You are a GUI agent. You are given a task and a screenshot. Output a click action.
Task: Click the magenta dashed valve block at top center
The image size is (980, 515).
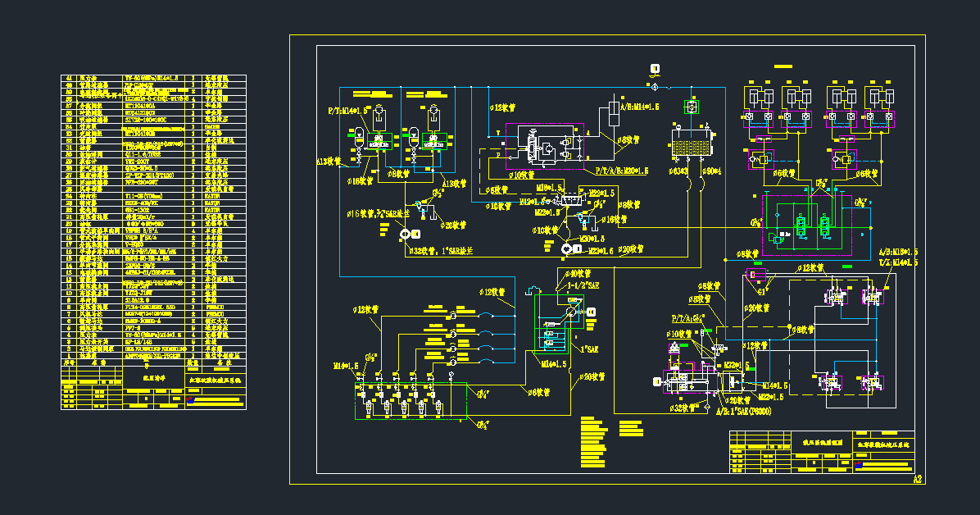tap(544, 146)
